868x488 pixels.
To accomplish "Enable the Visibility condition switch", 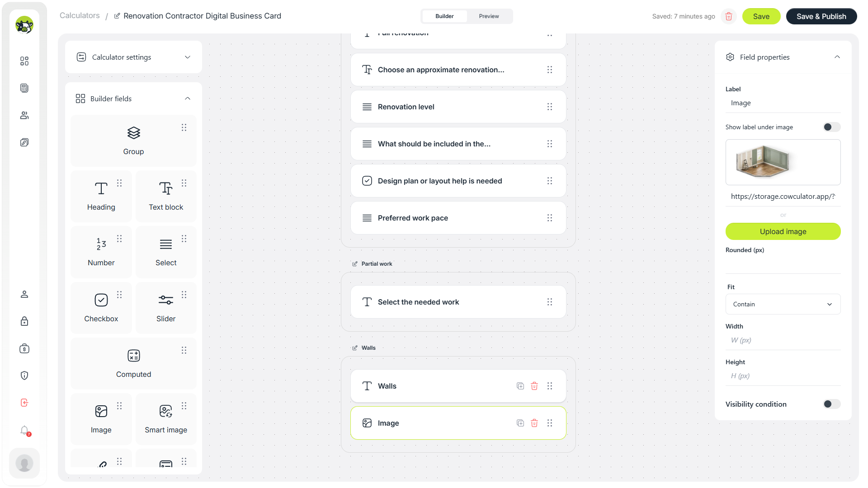I will [832, 404].
